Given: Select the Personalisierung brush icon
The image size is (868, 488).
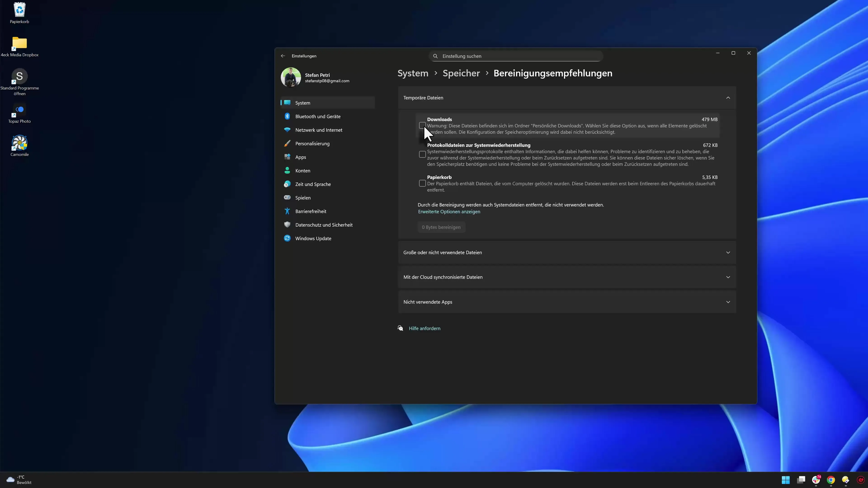Looking at the screenshot, I should (287, 143).
